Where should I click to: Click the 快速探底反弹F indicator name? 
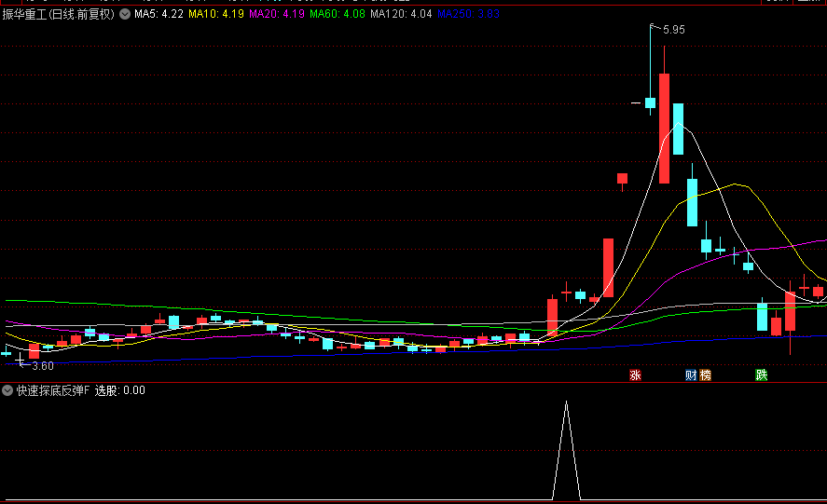click(53, 390)
